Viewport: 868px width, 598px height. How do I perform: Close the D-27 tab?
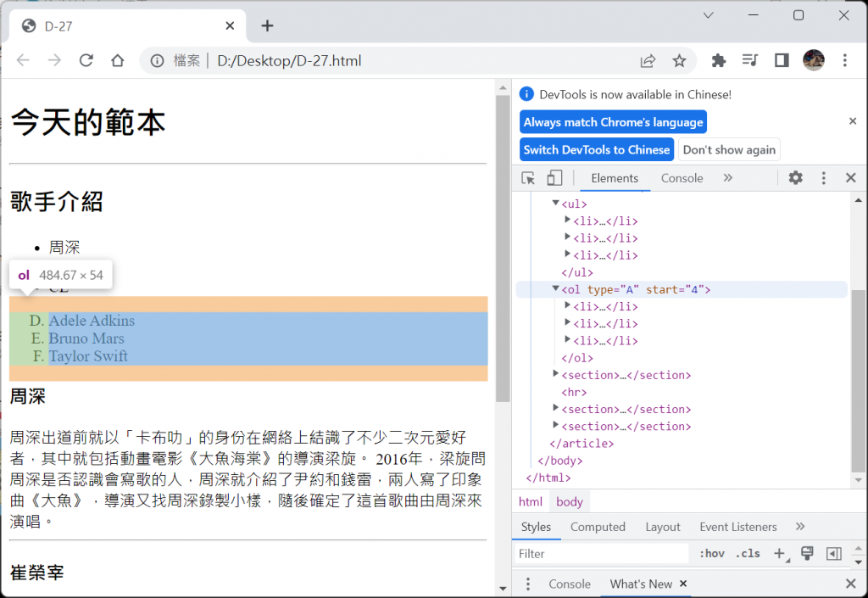(x=231, y=25)
